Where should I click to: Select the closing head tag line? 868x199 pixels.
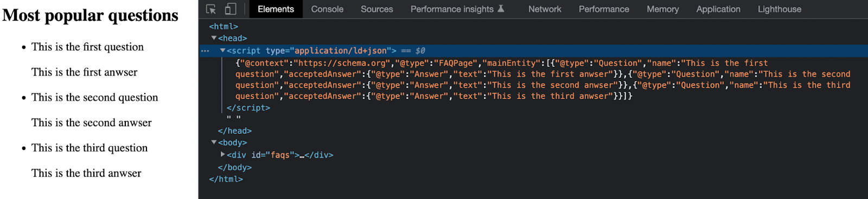(234, 131)
